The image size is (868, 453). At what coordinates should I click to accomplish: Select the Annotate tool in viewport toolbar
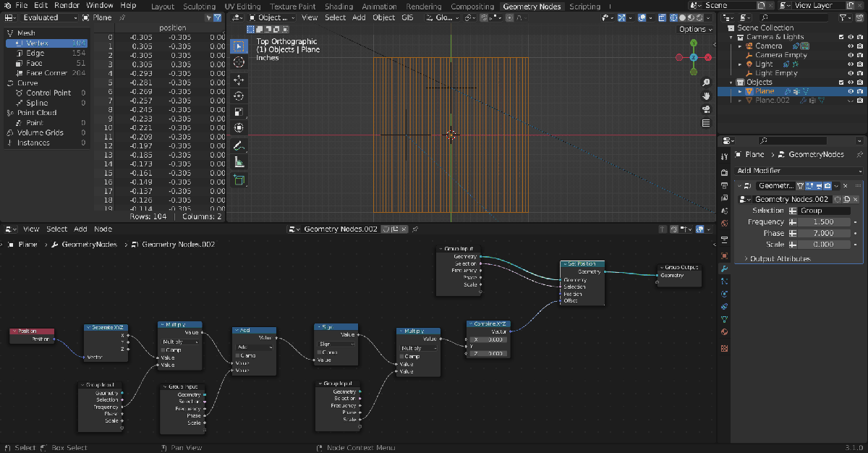click(239, 145)
